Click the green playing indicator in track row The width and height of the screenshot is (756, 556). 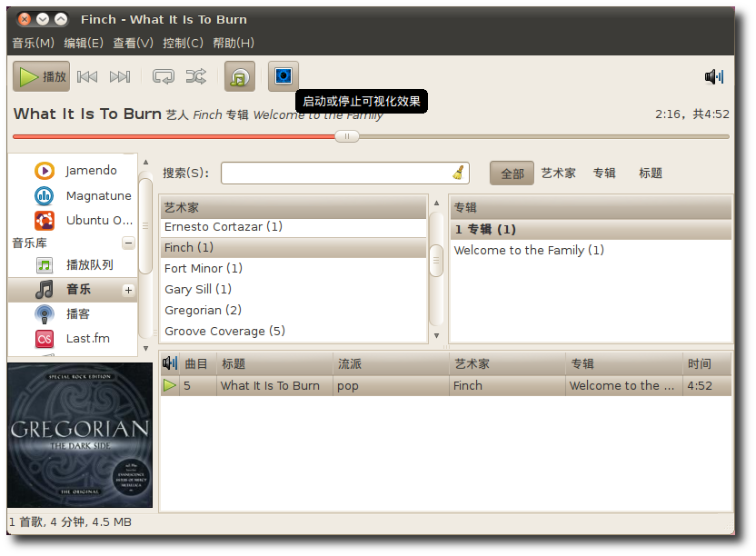170,386
